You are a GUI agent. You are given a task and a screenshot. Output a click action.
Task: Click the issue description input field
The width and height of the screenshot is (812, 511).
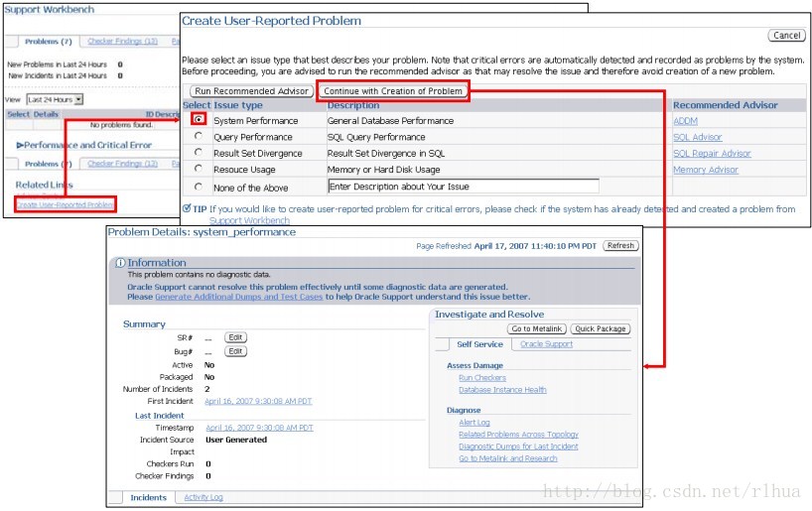(464, 187)
